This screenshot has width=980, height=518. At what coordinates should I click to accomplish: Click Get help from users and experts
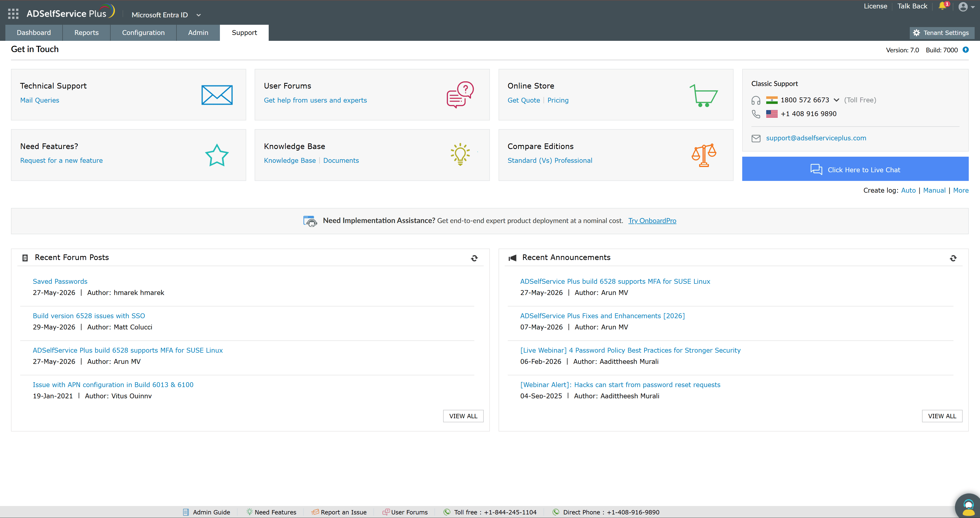coord(315,100)
